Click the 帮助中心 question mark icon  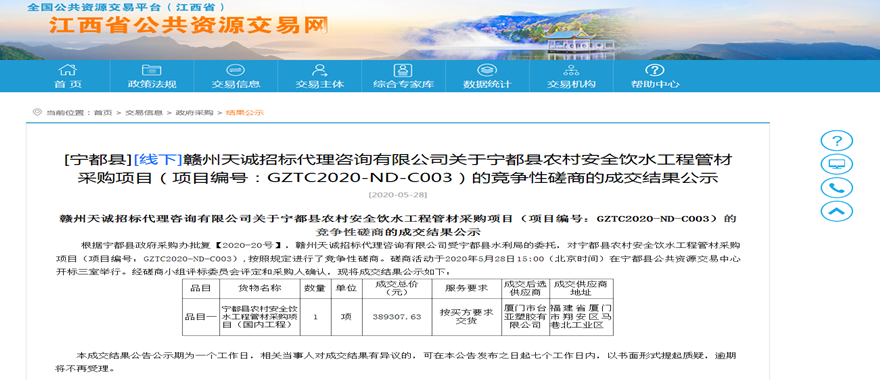pos(655,70)
